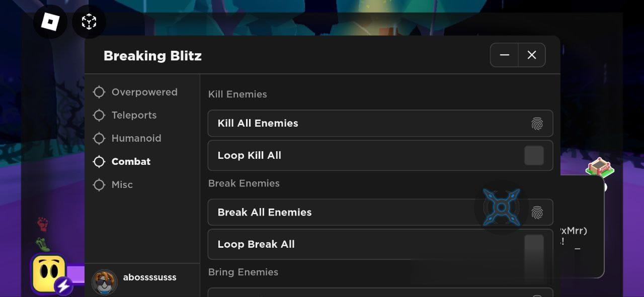
Task: Enable the Loop Kill All toggle
Action: pos(534,156)
